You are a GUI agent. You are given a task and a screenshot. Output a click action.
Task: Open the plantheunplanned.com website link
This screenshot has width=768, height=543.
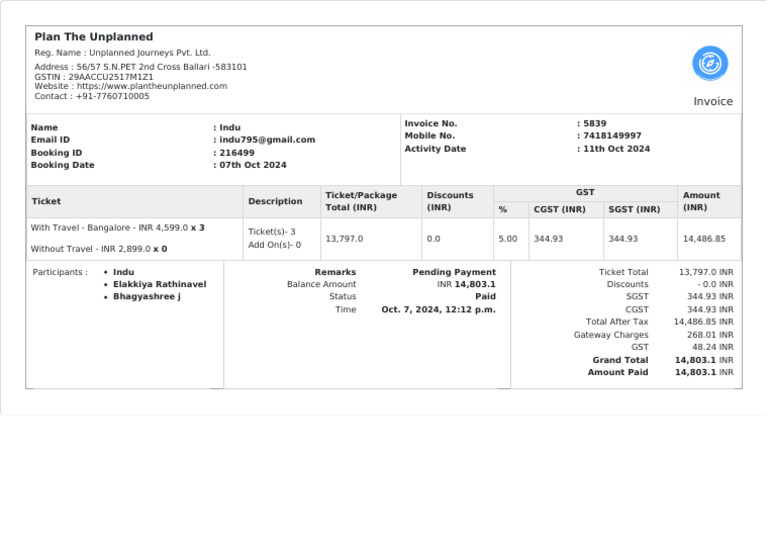(152, 86)
